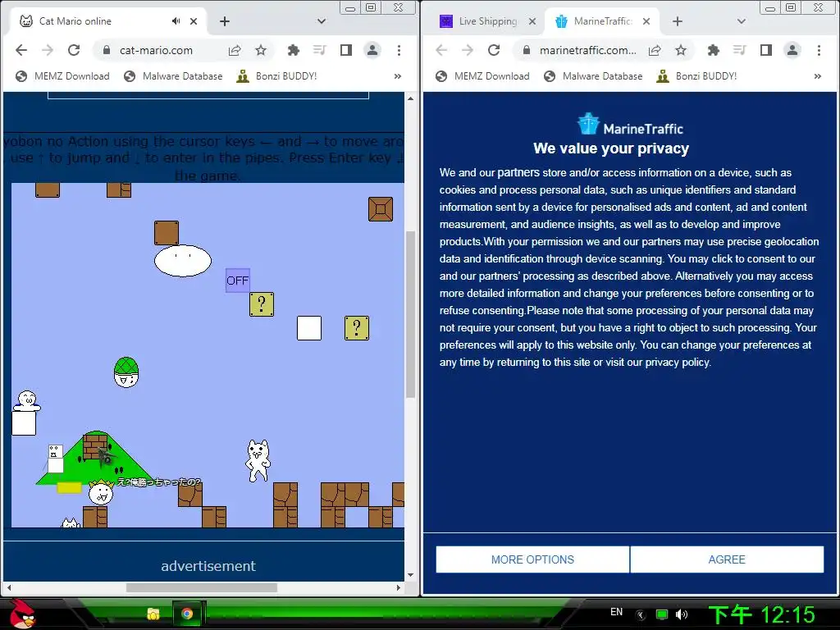
Task: Open profile avatar in Cat Mario window
Action: 372,50
